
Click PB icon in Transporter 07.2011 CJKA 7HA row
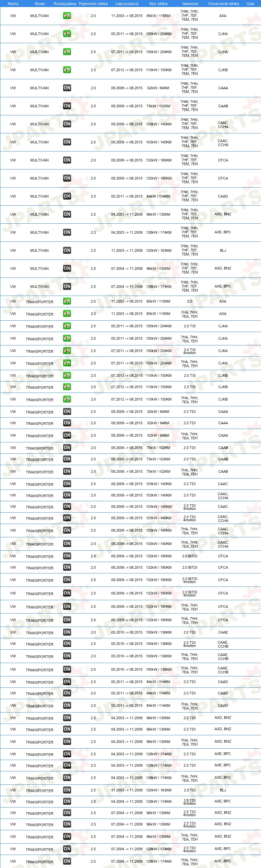pos(67,363)
